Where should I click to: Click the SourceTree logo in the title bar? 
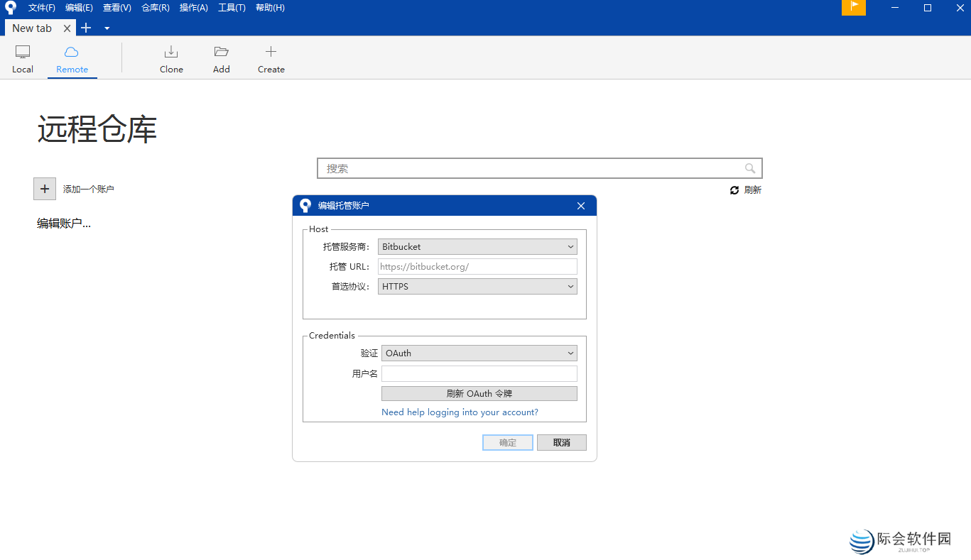tap(10, 8)
